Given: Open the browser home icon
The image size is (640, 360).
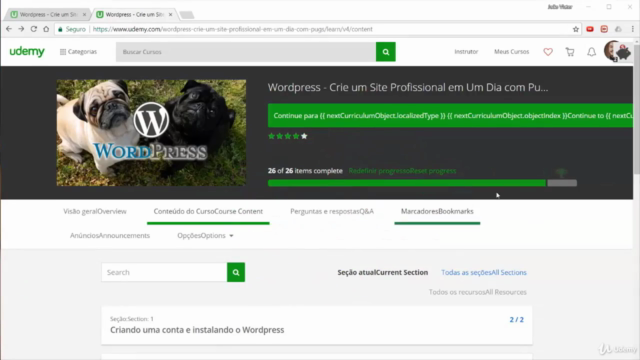Looking at the screenshot, I should pos(46,29).
